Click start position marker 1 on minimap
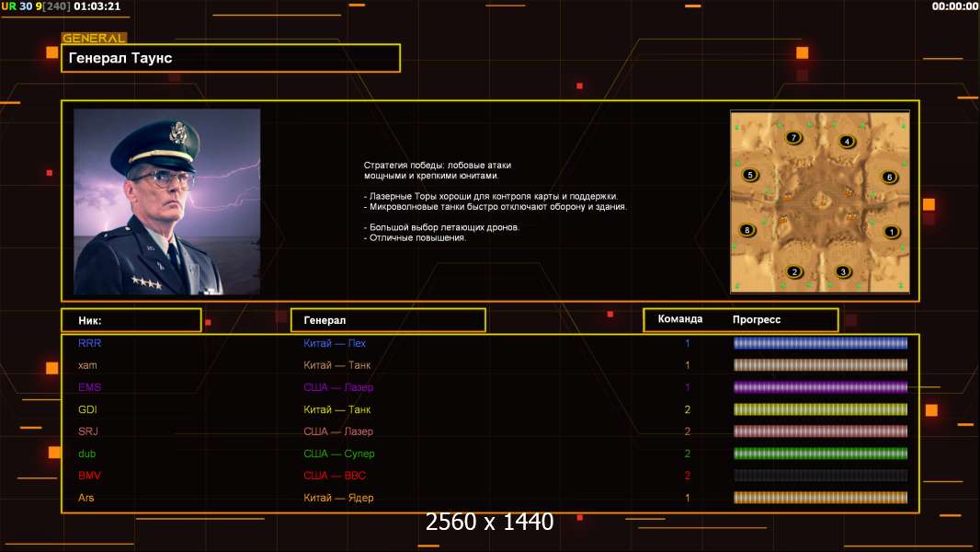980x552 pixels. pos(891,232)
